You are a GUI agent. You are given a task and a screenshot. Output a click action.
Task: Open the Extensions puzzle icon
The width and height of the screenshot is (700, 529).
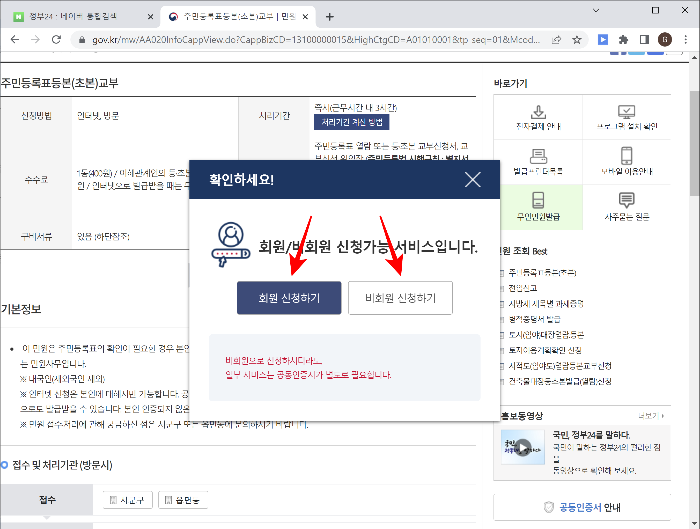coord(623,40)
